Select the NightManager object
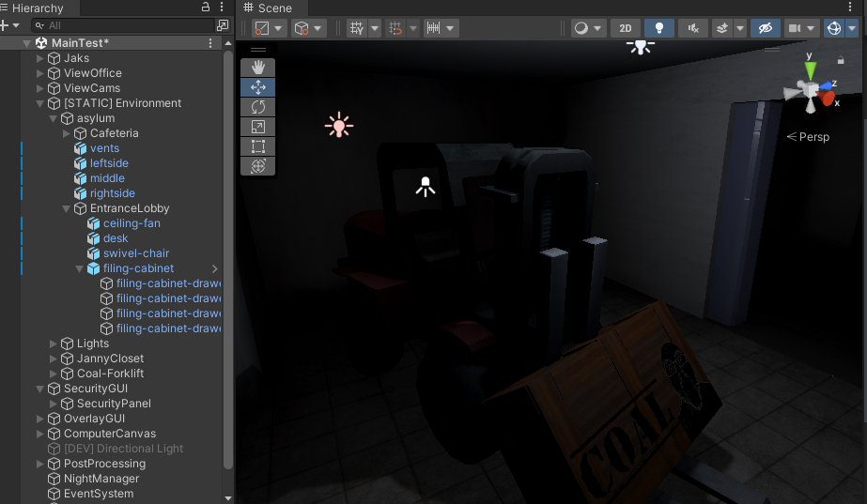Image resolution: width=867 pixels, height=504 pixels. (x=101, y=479)
